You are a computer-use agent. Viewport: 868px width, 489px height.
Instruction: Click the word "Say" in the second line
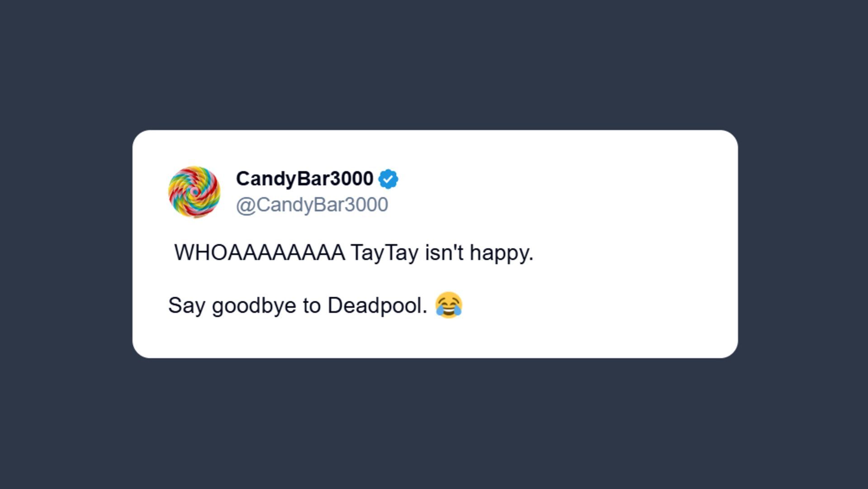click(x=186, y=306)
